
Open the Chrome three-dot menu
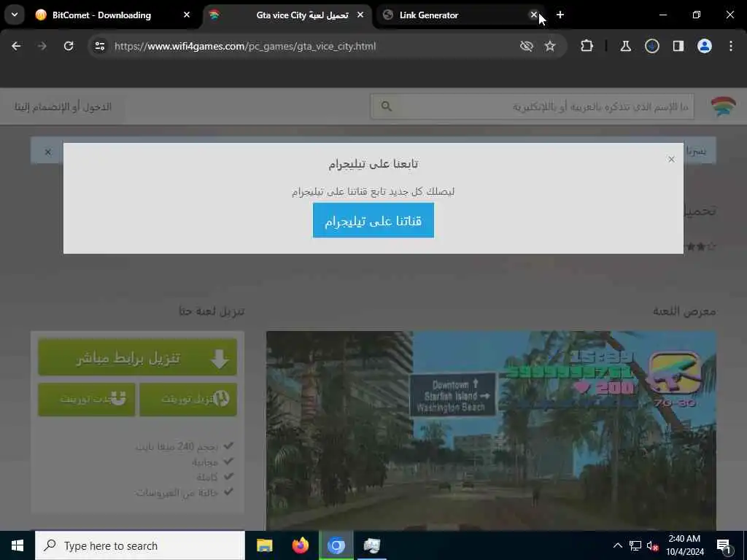click(x=731, y=46)
